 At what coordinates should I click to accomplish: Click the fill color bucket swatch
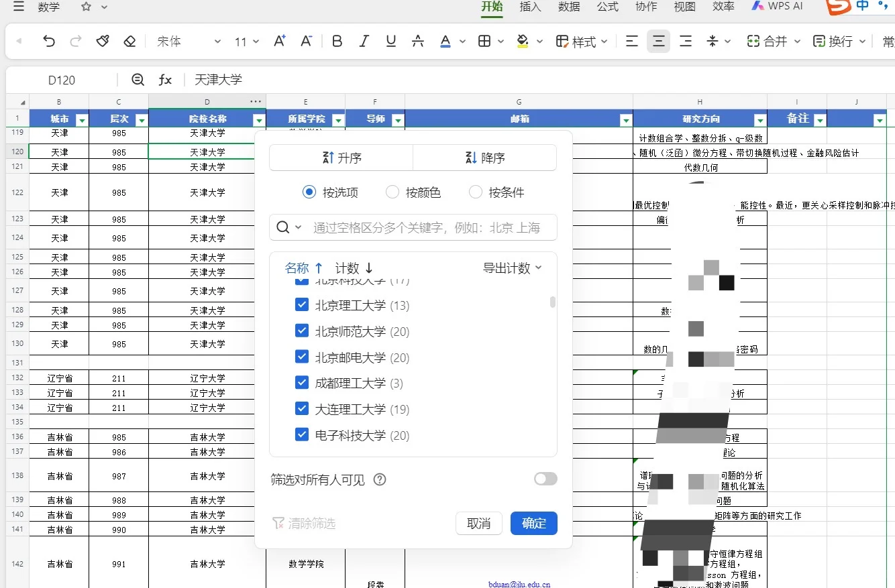[523, 42]
